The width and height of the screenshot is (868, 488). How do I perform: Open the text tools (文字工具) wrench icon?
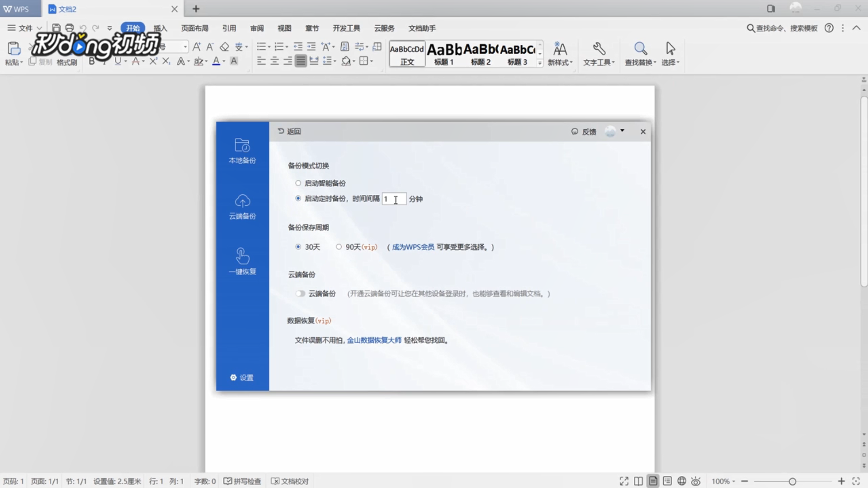599,49
